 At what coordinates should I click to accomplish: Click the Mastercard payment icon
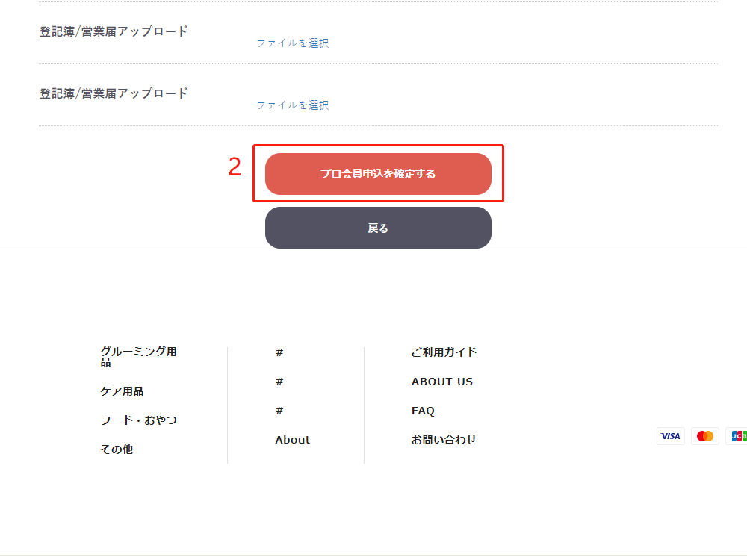pos(704,436)
